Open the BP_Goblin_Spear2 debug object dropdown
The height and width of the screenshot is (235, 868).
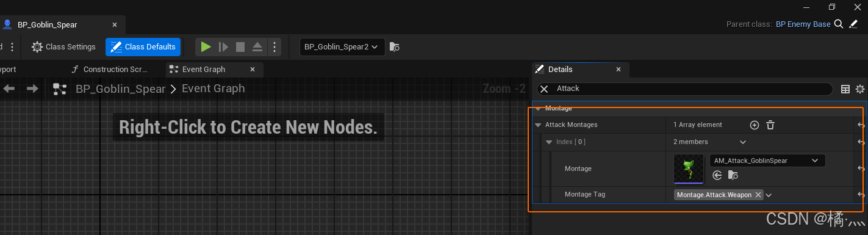pyautogui.click(x=342, y=47)
